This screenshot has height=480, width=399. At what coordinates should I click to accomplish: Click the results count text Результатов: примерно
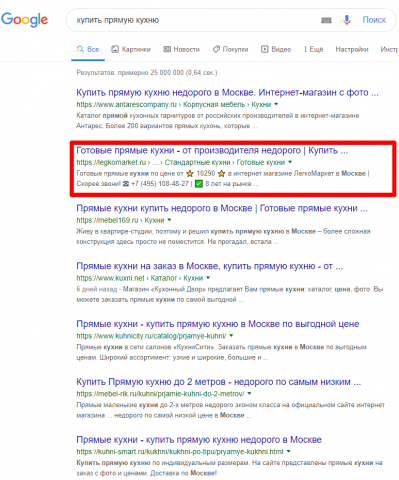147,72
